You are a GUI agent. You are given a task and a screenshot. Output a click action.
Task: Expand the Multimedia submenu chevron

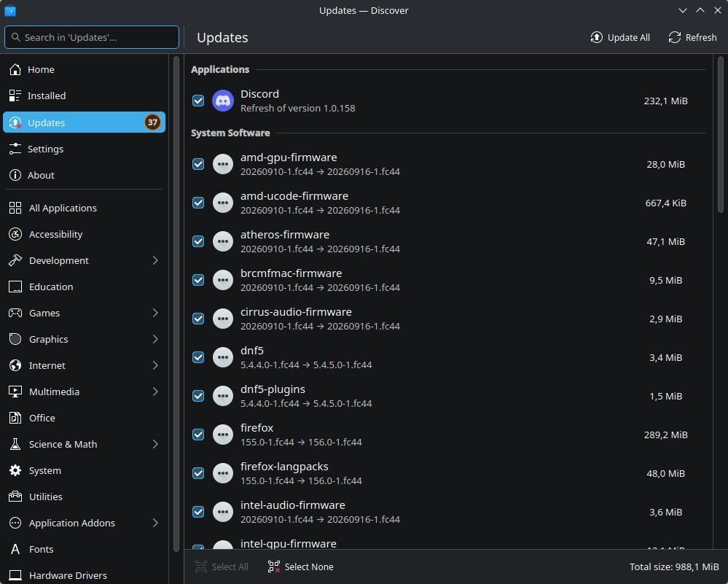155,392
